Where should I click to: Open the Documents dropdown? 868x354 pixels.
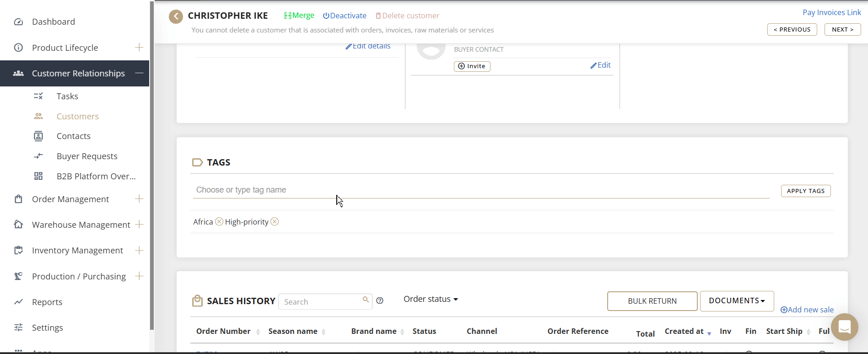click(737, 301)
